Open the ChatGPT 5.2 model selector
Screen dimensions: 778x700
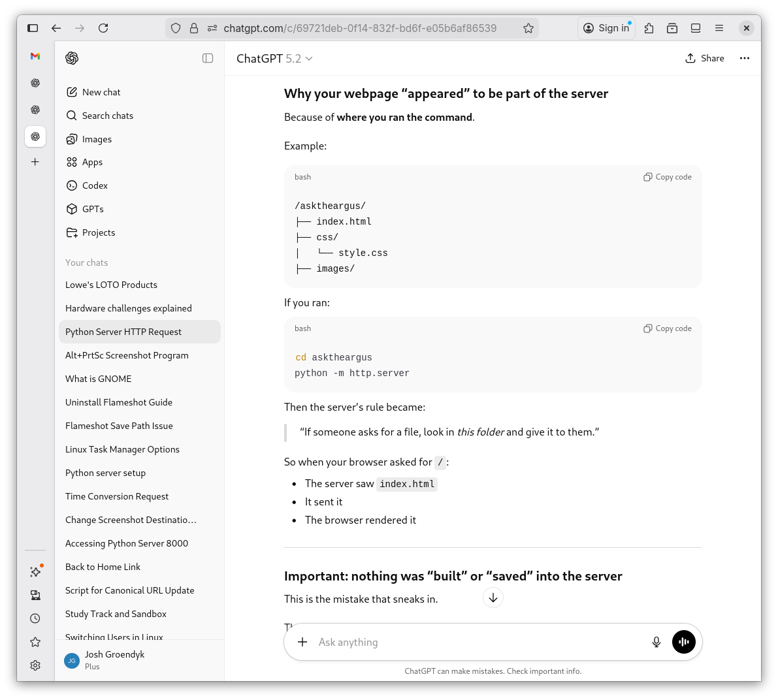[274, 58]
